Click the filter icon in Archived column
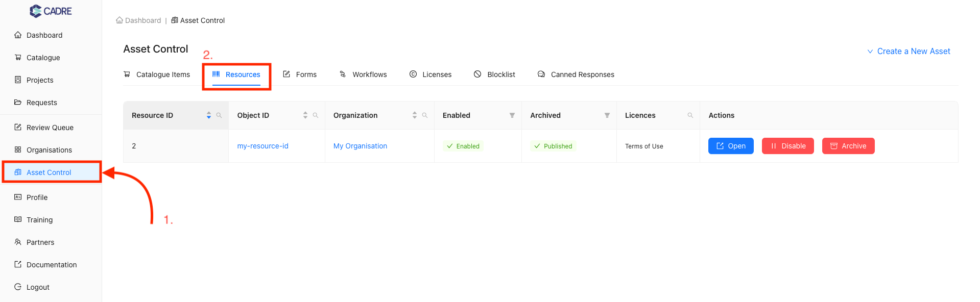The image size is (980, 302). pos(607,115)
